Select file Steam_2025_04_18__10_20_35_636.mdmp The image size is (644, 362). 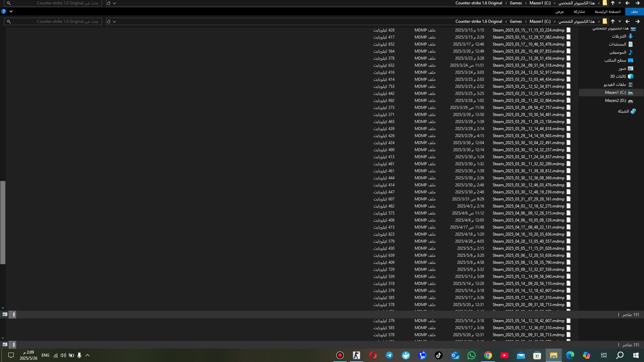tap(528, 234)
